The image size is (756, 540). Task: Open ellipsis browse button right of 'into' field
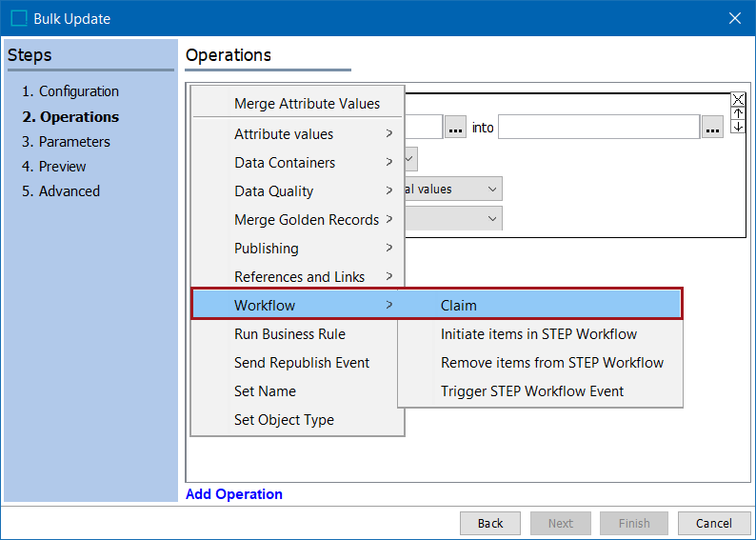712,128
